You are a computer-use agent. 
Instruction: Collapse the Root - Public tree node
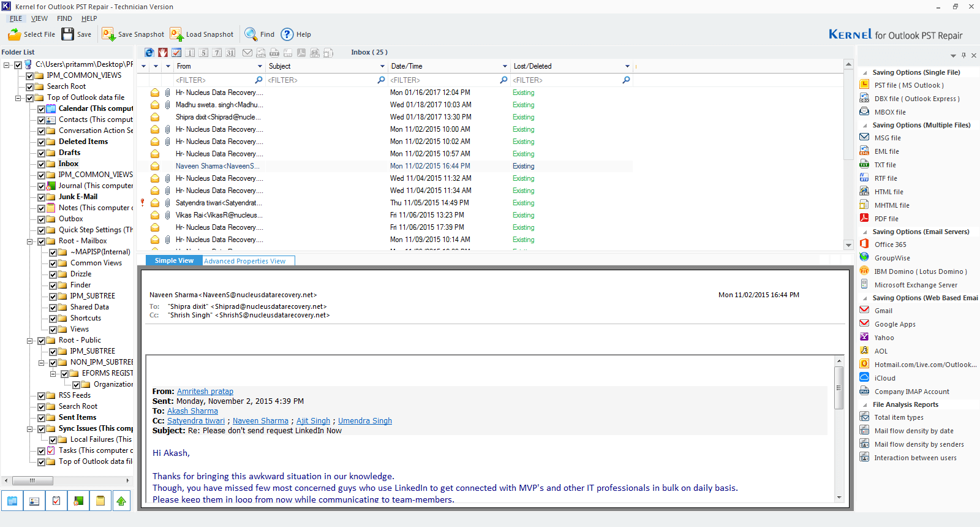pyautogui.click(x=29, y=341)
